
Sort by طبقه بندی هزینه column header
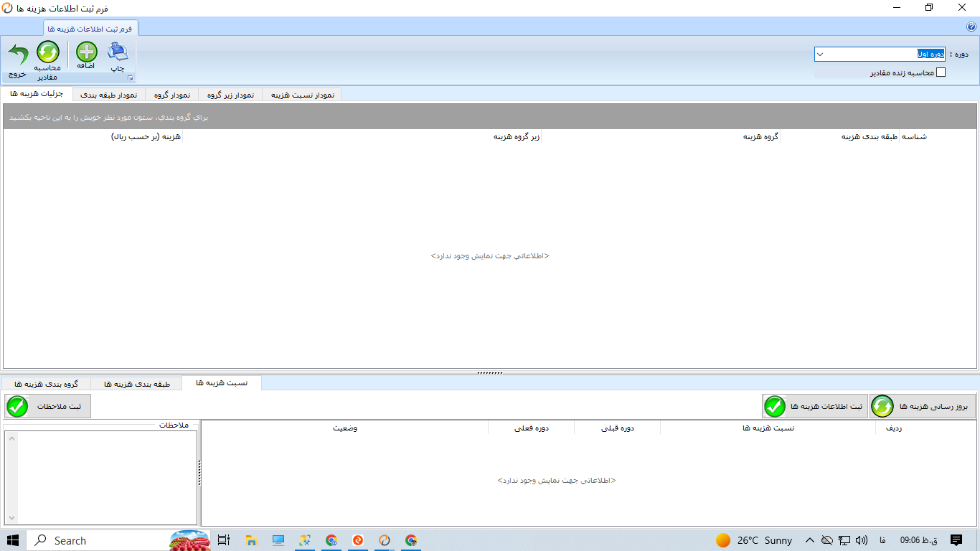pyautogui.click(x=840, y=136)
